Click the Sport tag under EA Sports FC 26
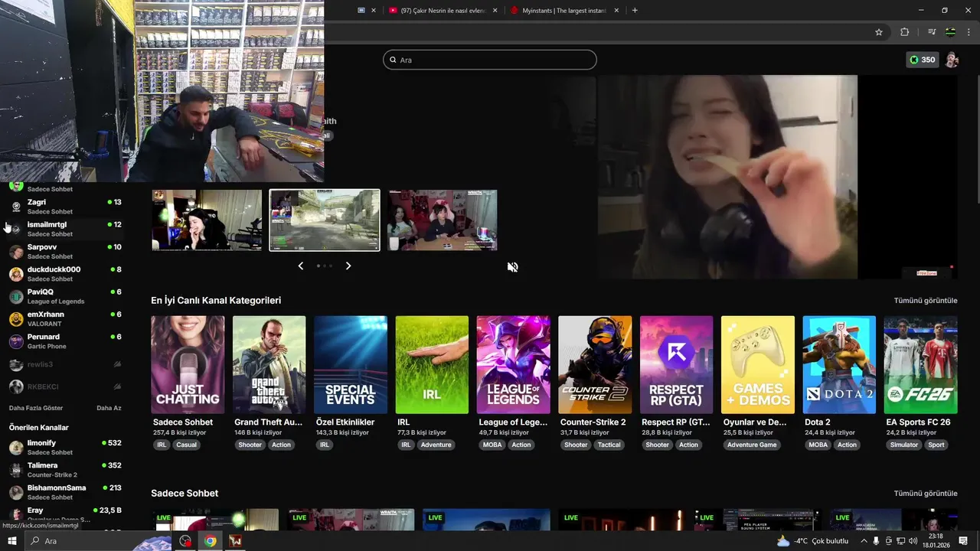The image size is (980, 551). click(936, 445)
